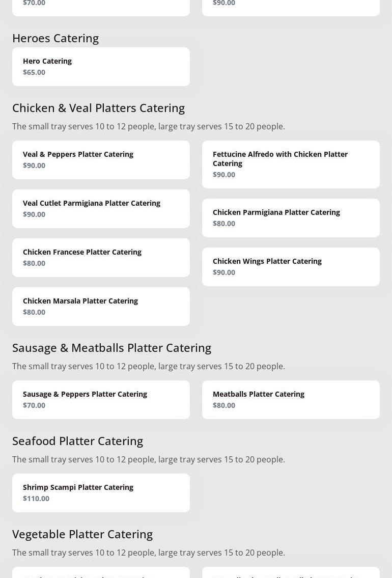The image size is (392, 578).
Task: Select Shrimp Scampi Platter Catering
Action: point(101,492)
